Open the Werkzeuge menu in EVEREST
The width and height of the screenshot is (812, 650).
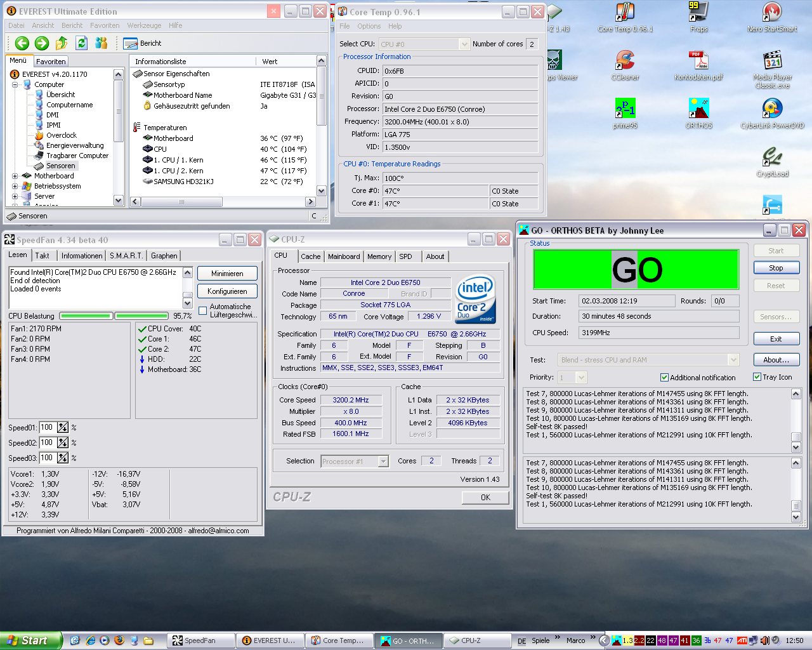(144, 25)
